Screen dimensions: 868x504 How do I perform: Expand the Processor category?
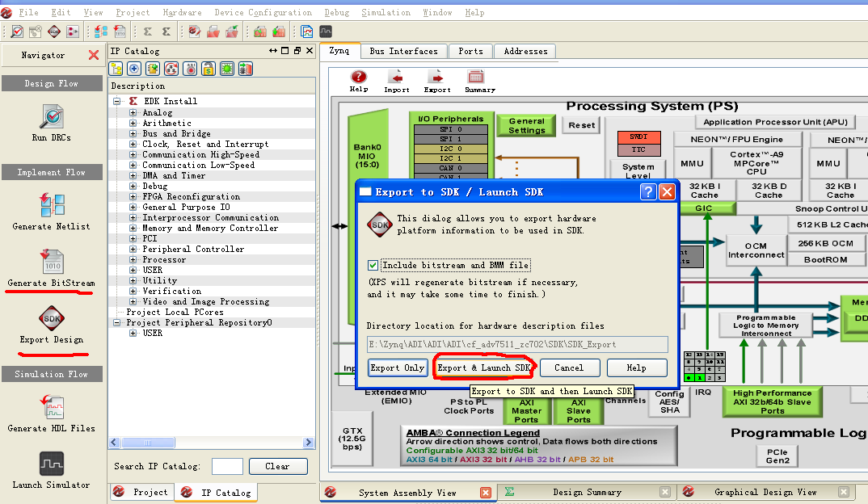133,259
